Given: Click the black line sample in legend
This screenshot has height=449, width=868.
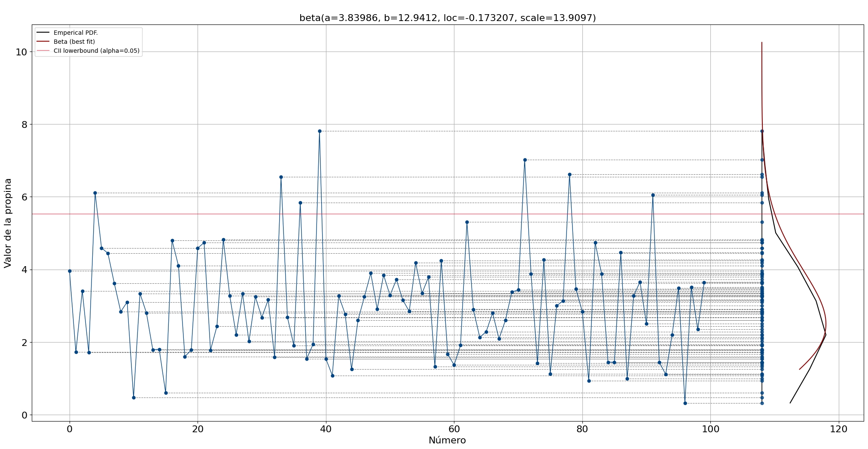Looking at the screenshot, I should pyautogui.click(x=43, y=33).
